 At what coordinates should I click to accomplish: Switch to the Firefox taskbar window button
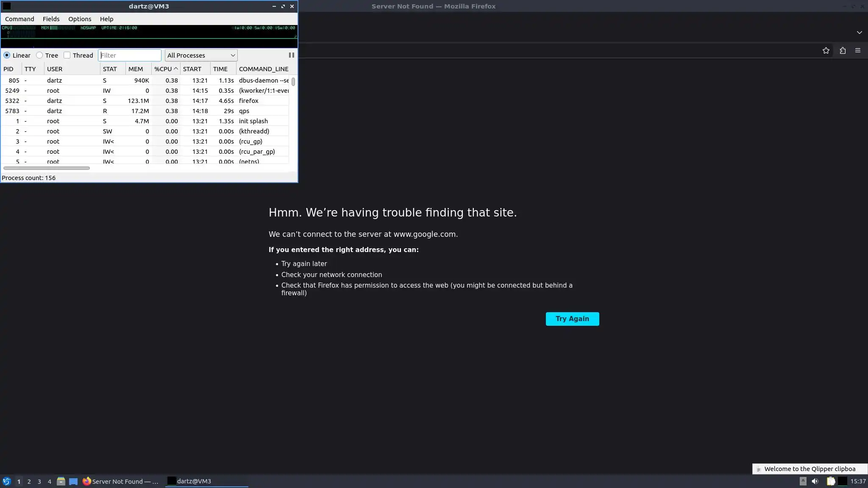pos(121,481)
